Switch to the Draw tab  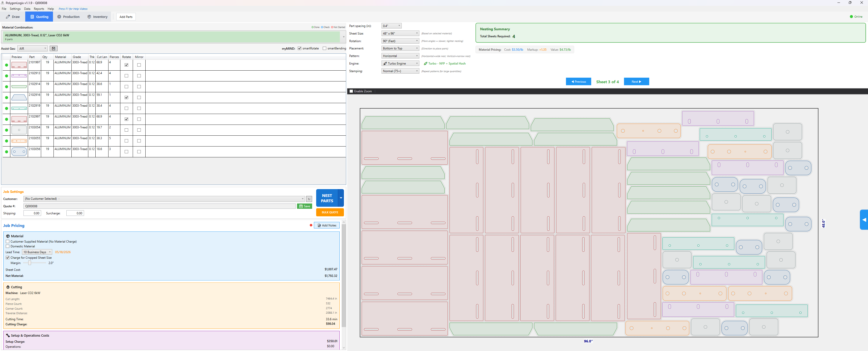pyautogui.click(x=13, y=17)
